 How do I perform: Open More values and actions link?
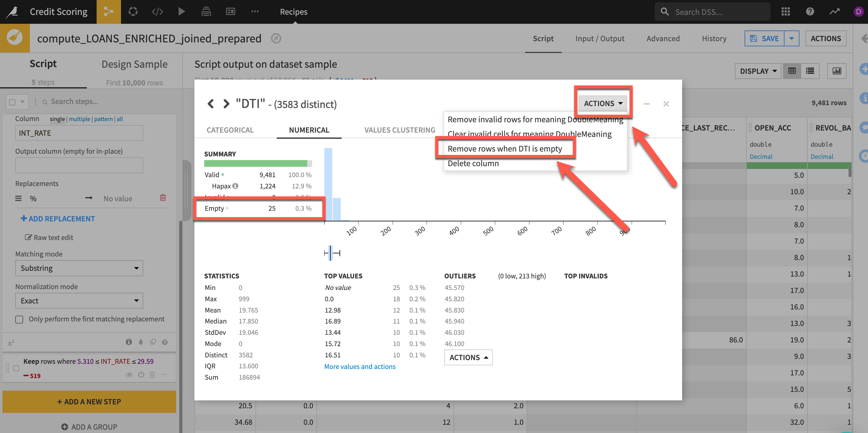(x=360, y=366)
